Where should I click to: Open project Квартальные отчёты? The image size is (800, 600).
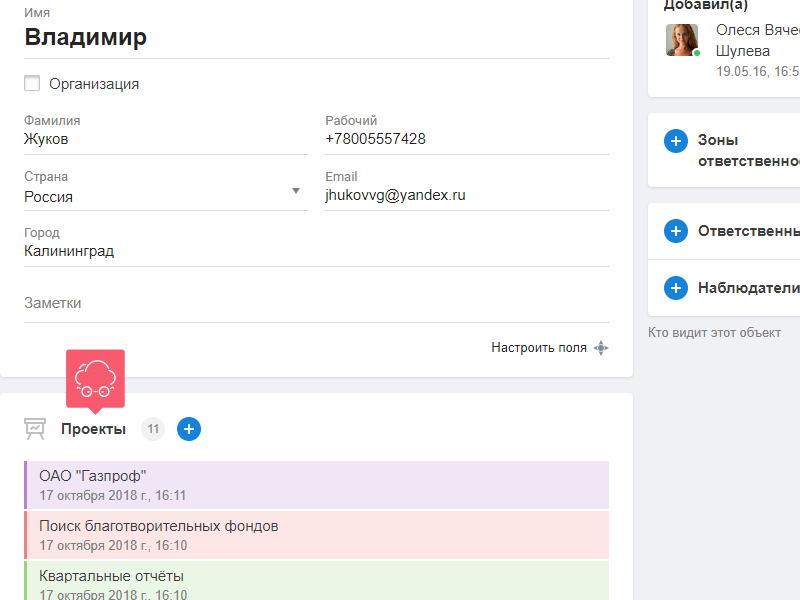tap(316, 581)
